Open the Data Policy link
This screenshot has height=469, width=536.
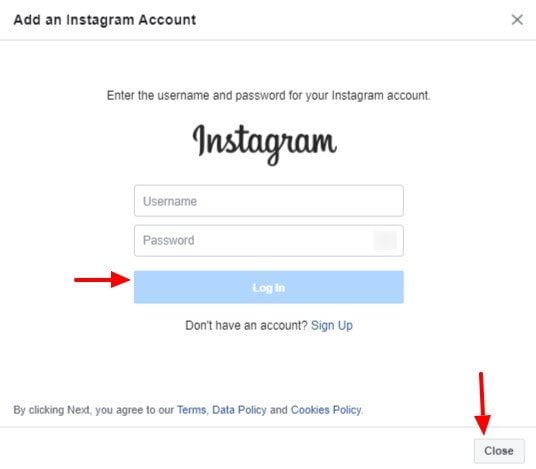pyautogui.click(x=239, y=410)
